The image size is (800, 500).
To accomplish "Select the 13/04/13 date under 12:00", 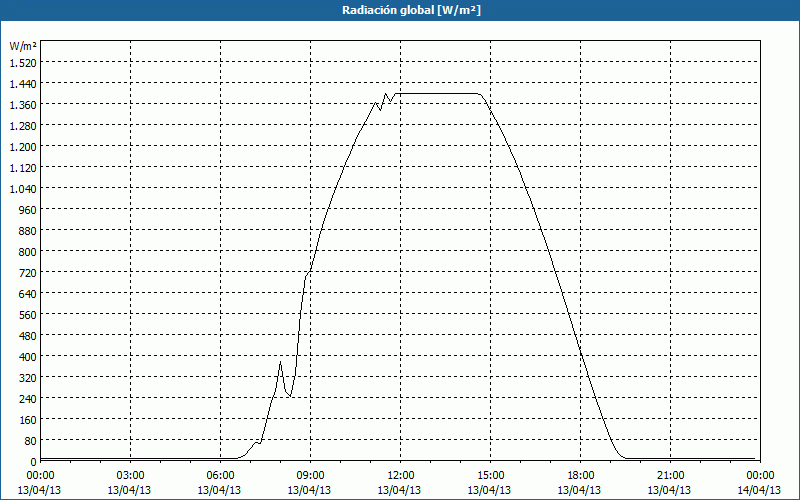I will [399, 490].
